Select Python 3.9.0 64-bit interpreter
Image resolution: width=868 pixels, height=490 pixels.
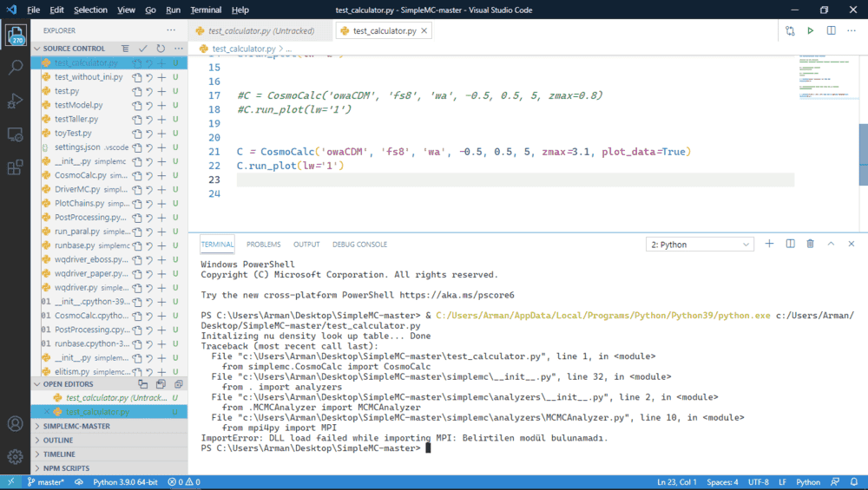[125, 482]
